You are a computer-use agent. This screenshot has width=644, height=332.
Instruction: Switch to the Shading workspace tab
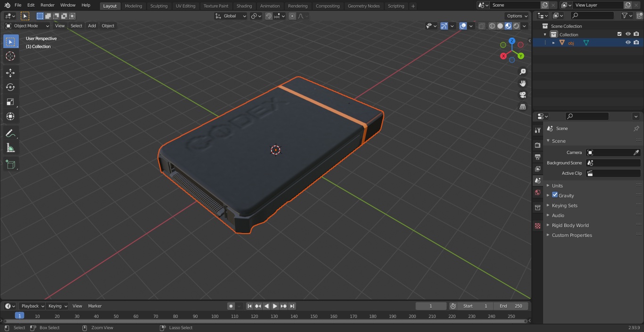pyautogui.click(x=244, y=6)
